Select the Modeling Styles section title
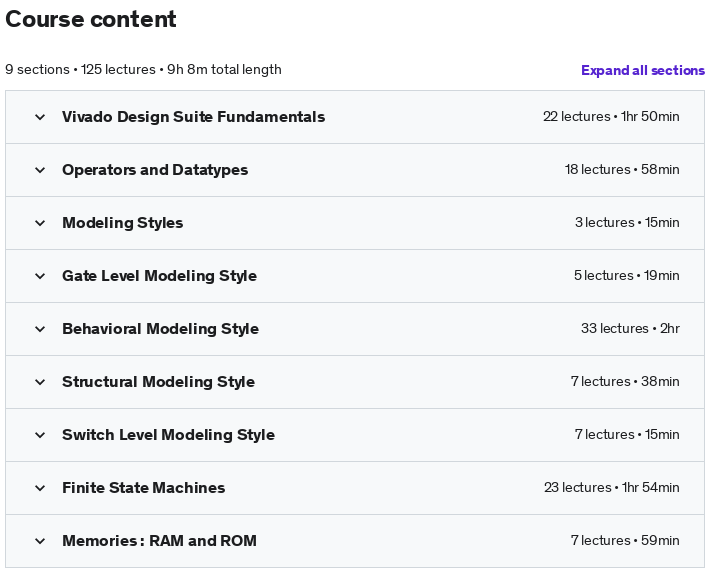Image resolution: width=705 pixels, height=568 pixels. (122, 223)
